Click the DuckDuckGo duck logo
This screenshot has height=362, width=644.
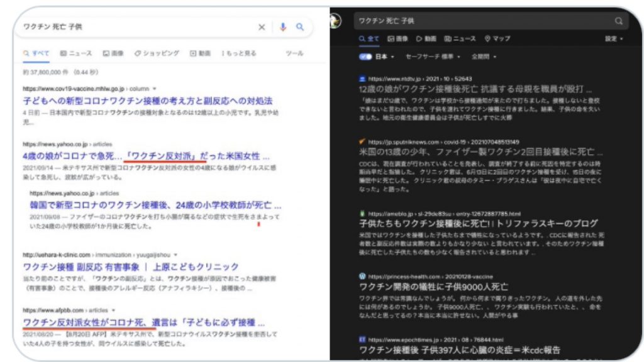pyautogui.click(x=336, y=21)
